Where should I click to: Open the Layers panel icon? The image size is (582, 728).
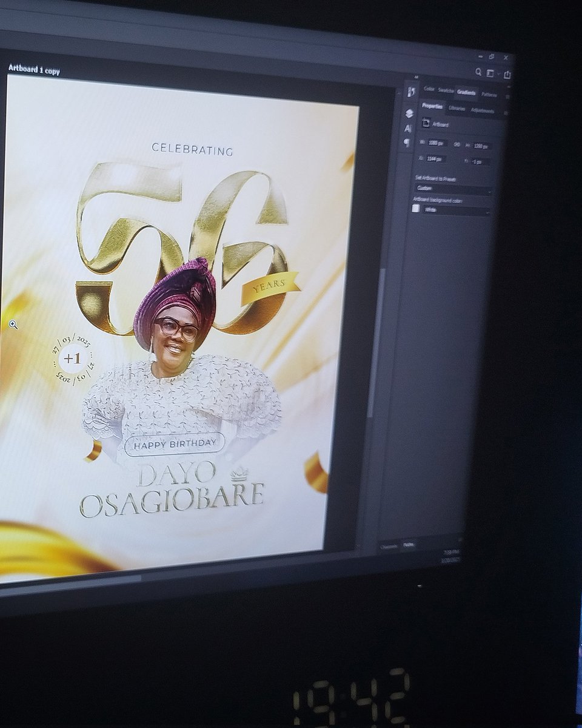(409, 113)
